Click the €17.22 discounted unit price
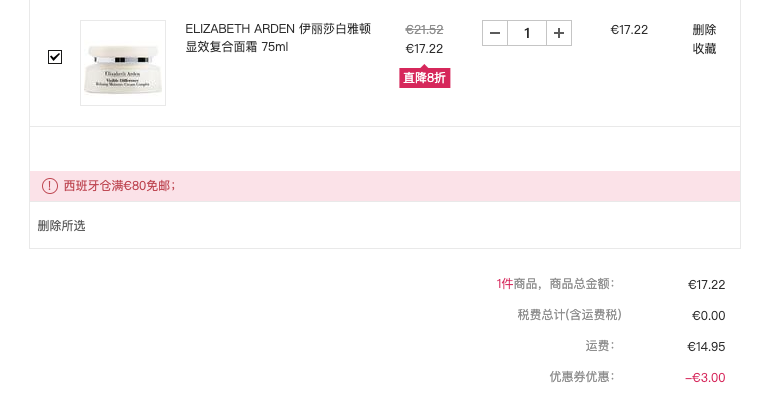Screen dimensions: 770x403 click(424, 49)
